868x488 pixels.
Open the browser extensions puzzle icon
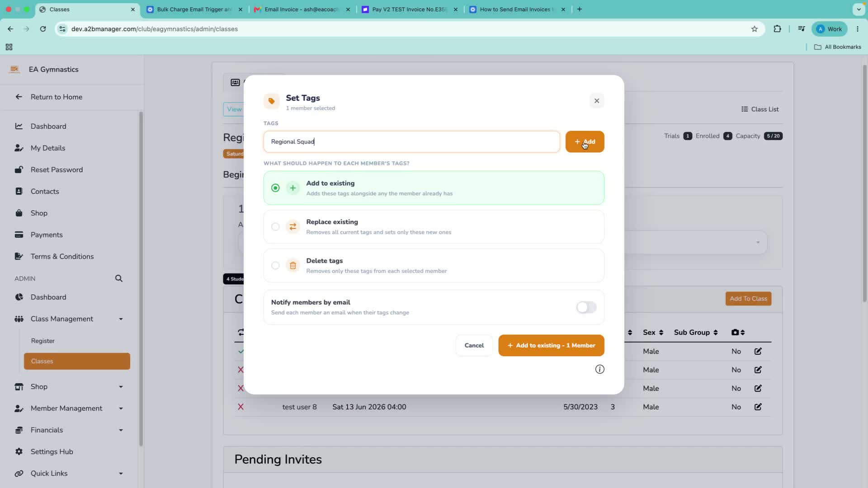tap(777, 29)
